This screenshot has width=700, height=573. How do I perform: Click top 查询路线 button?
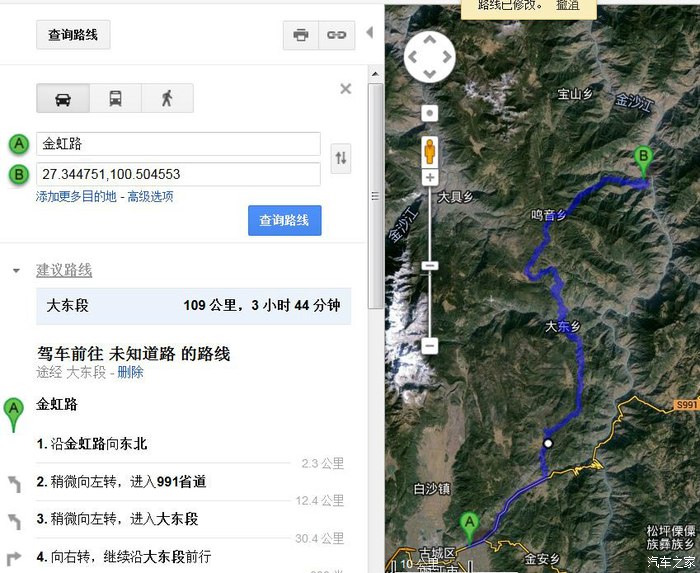(x=73, y=35)
